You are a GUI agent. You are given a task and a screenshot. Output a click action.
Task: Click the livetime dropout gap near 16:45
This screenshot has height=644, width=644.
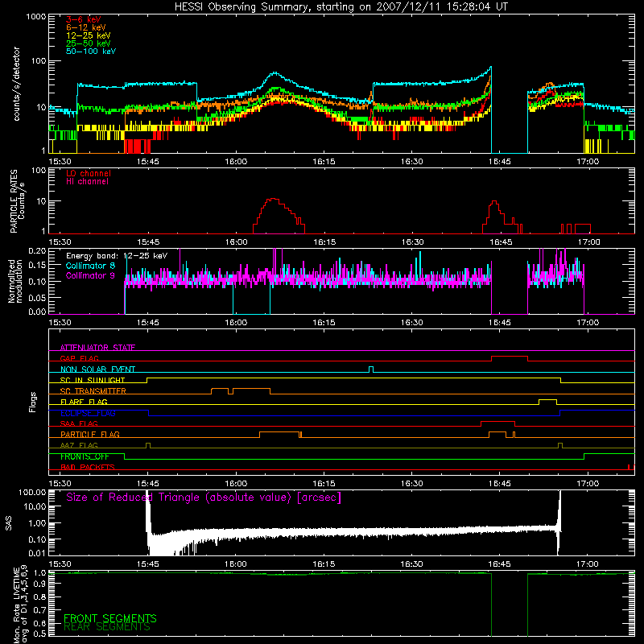coord(510,605)
